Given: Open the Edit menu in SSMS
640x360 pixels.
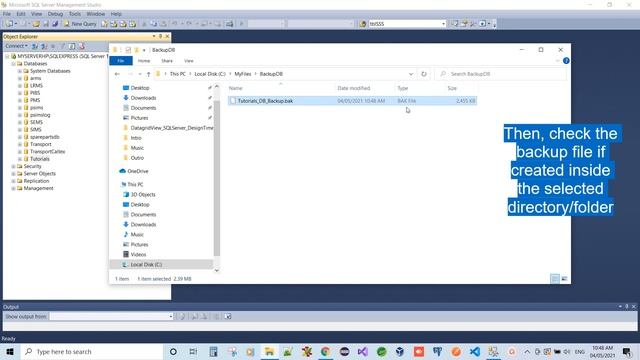Looking at the screenshot, I should (21, 14).
